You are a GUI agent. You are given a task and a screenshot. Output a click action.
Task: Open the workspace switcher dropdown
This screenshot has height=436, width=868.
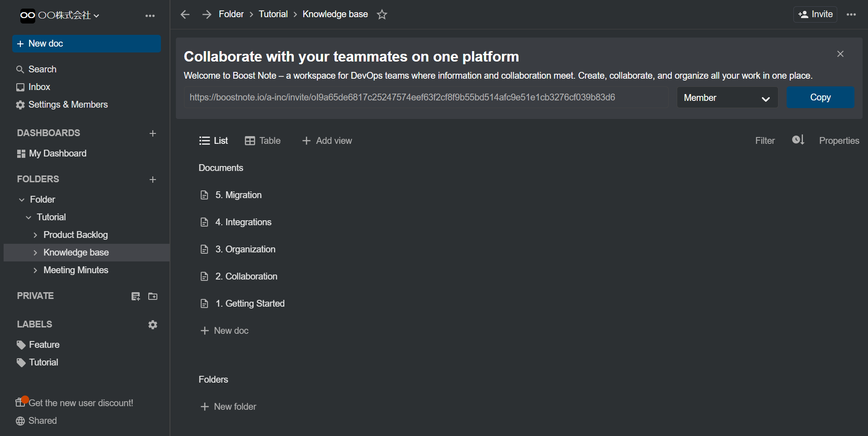(60, 15)
